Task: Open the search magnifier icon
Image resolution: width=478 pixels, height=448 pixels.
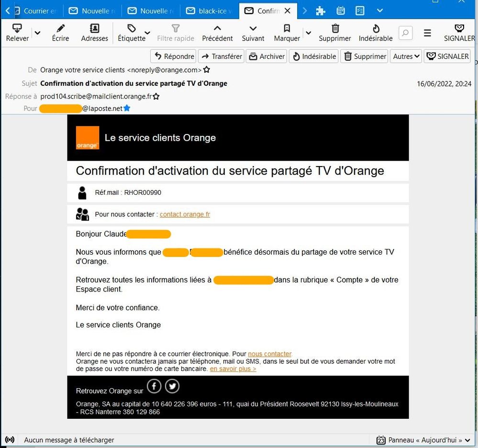Action: pos(405,33)
